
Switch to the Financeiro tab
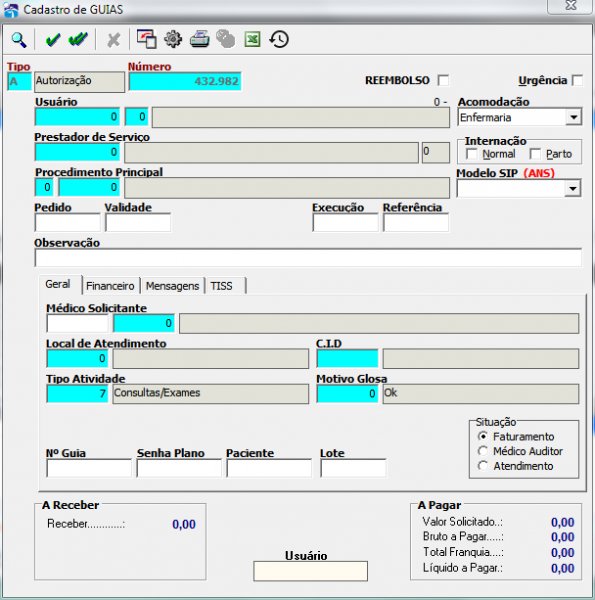tap(110, 286)
